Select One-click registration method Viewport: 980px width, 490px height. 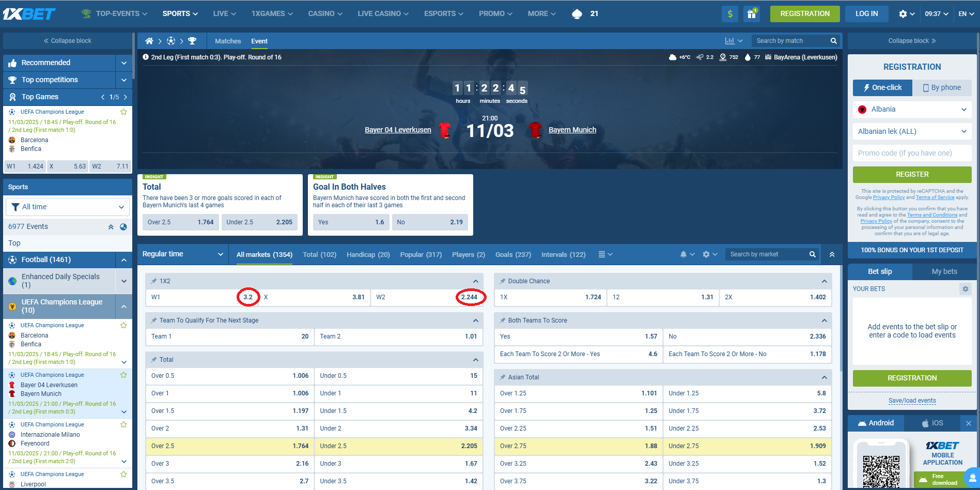[x=882, y=88]
